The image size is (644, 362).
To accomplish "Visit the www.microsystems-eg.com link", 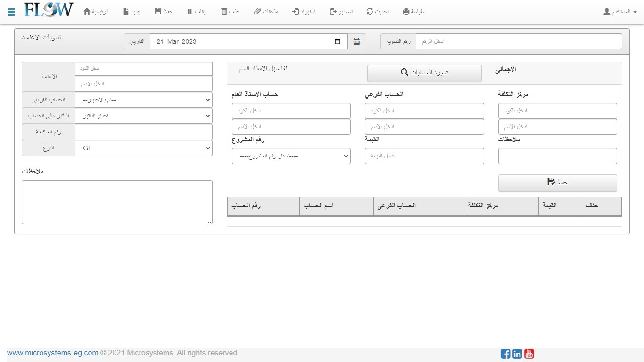I will click(x=52, y=353).
